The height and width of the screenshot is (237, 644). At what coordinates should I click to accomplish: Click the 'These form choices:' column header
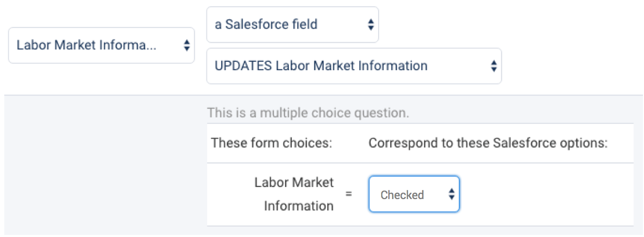[272, 143]
